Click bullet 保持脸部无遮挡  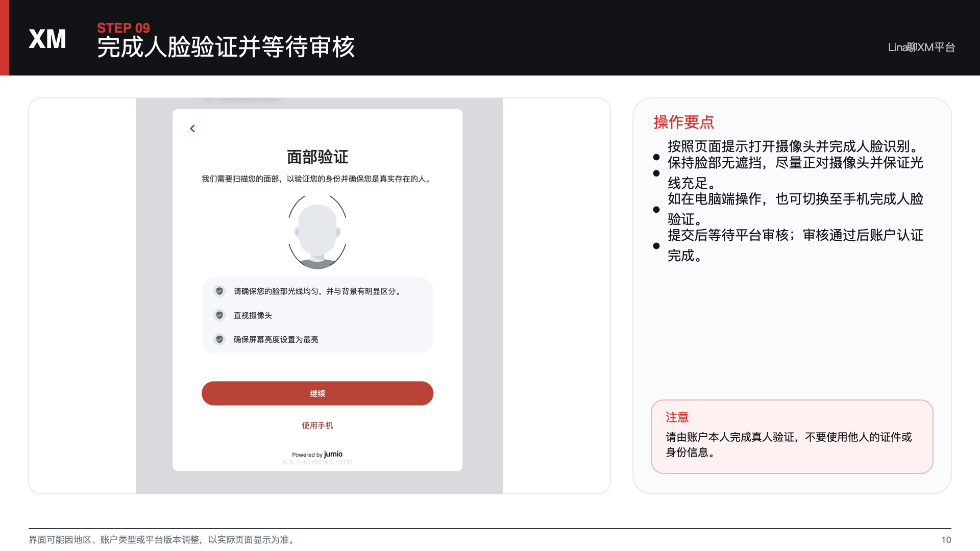pyautogui.click(x=795, y=173)
